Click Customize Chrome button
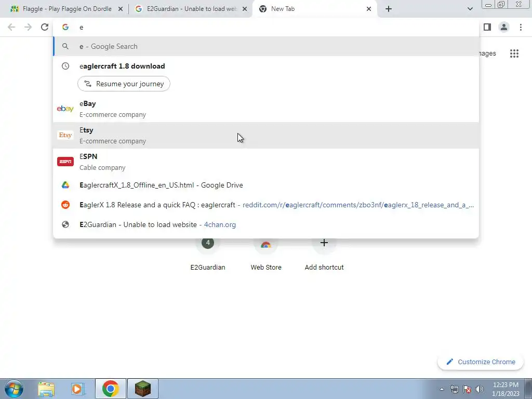Viewport: 532px width, 399px height. 481,362
